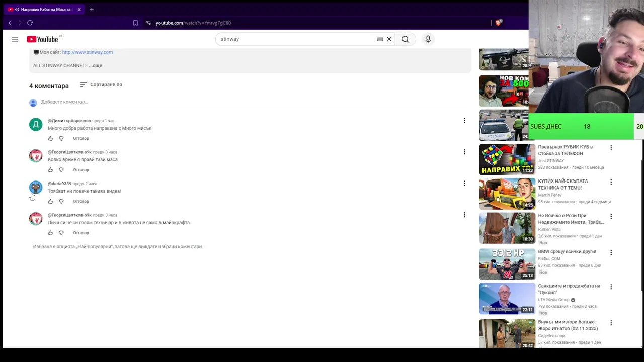This screenshot has height=362, width=644.
Task: Reply to @ДимитърАврионов with Отговор
Action: tap(81, 138)
